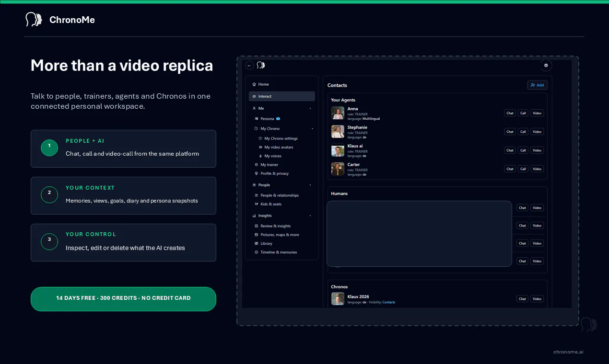Click the Library icon in sidebar
Screen dimensions: 609x364
[x=257, y=243]
